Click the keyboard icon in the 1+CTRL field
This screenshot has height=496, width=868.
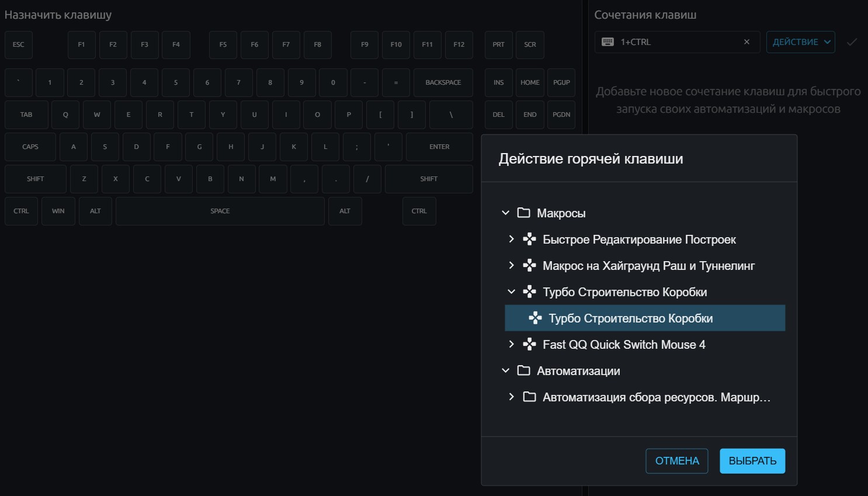[607, 42]
